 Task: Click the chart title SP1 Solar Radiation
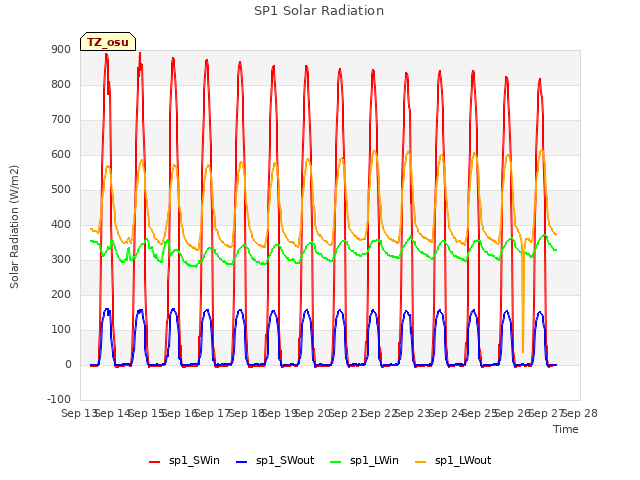pos(319,11)
